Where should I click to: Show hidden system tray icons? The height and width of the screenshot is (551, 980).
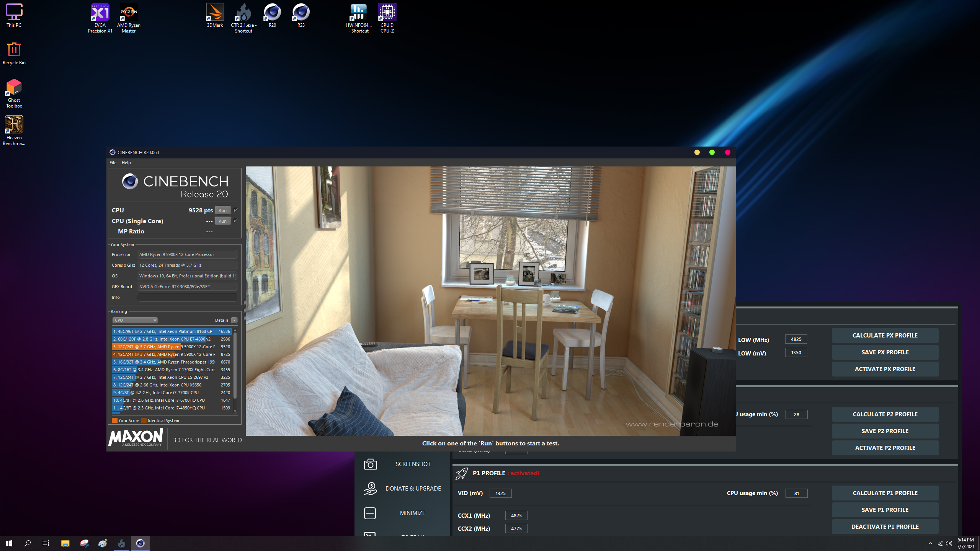click(931, 543)
